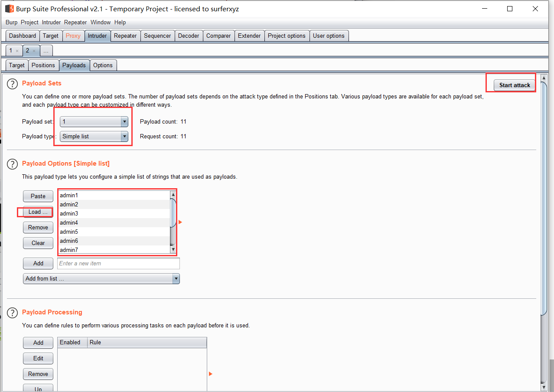The height and width of the screenshot is (392, 554).
Task: Select admin5 in payload list
Action: (114, 232)
